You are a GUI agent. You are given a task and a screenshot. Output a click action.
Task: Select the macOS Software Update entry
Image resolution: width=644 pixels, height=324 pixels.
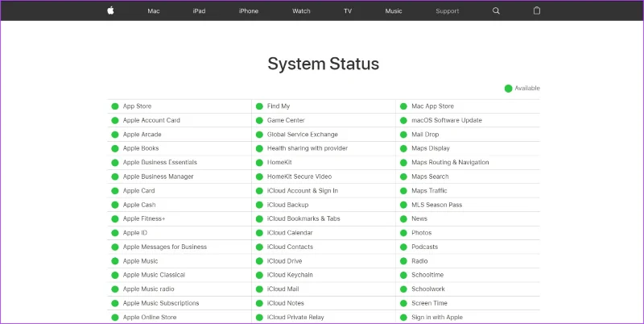tap(447, 120)
